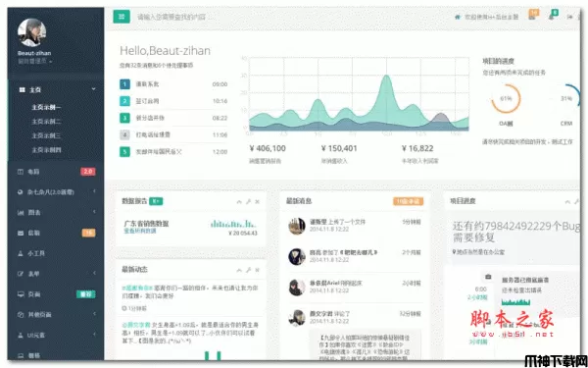Click the desktop monitor icon for 页面 menu
This screenshot has width=588, height=368.
(x=21, y=294)
